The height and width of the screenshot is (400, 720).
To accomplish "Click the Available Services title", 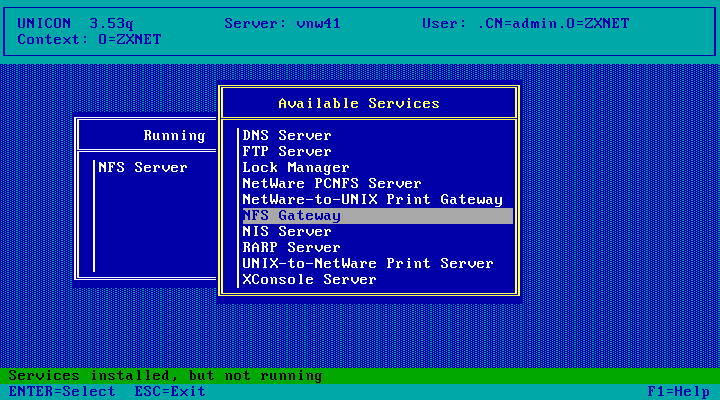I will (x=359, y=103).
